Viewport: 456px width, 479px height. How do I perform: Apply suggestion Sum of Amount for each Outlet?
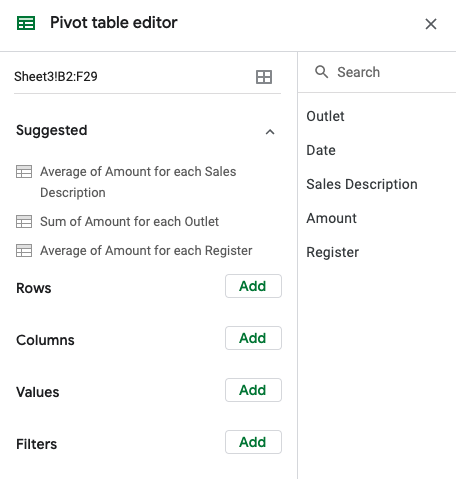(129, 222)
